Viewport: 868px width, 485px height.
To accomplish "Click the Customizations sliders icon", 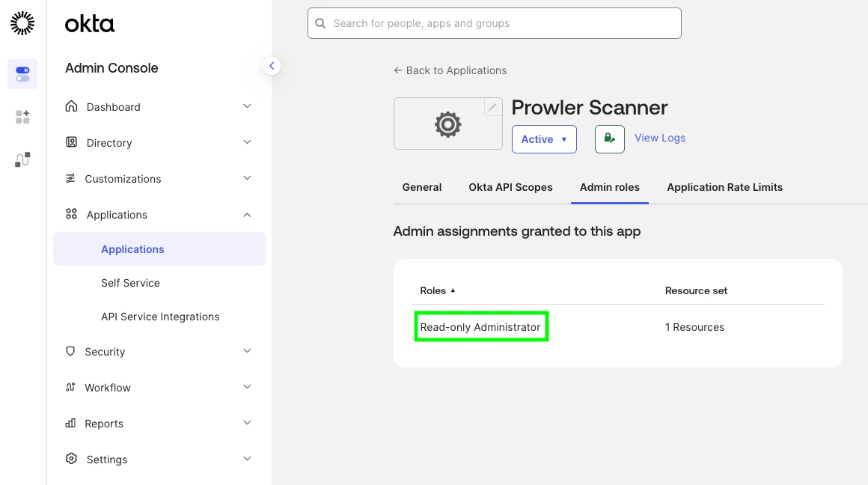I will (x=70, y=178).
